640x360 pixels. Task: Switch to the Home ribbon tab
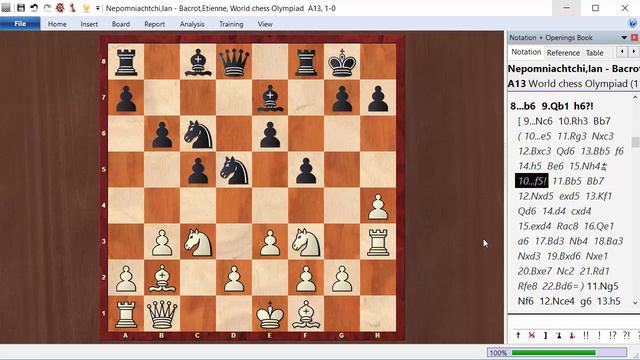point(57,24)
